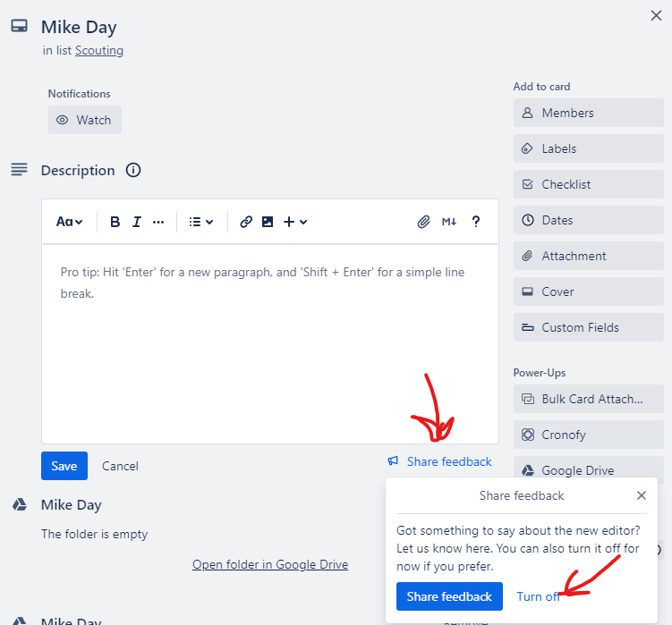Open the Scouting list link
This screenshot has height=625, width=672.
click(99, 51)
